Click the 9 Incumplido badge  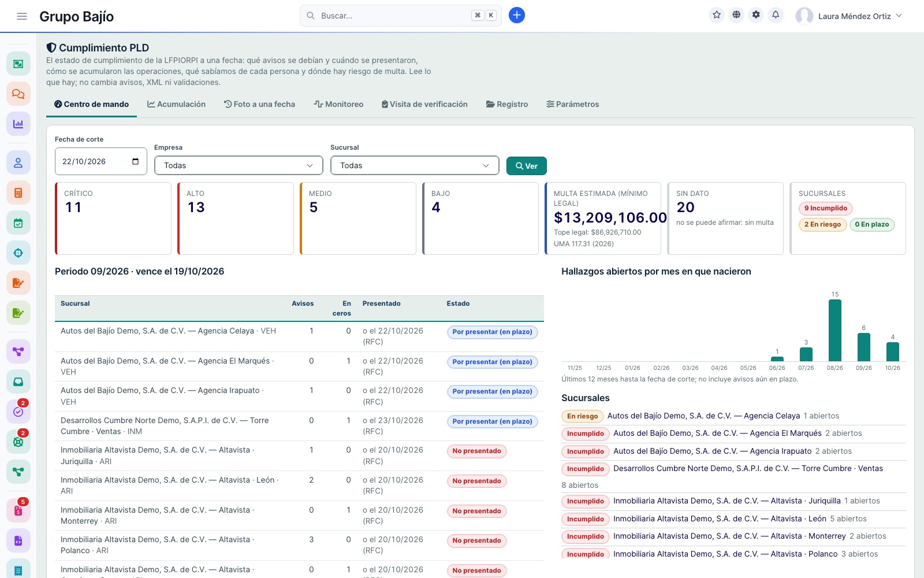[x=826, y=208]
